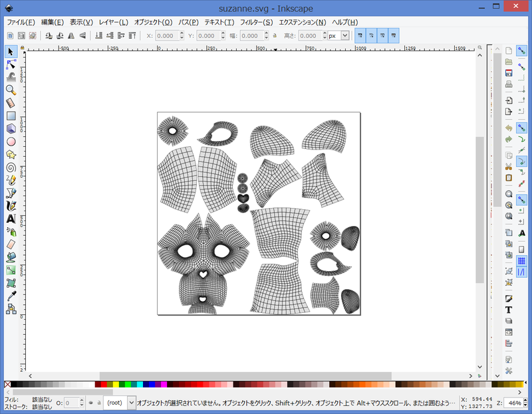Increase X value with stepper arrow
Screen dimensions: 532x414
[182, 33]
